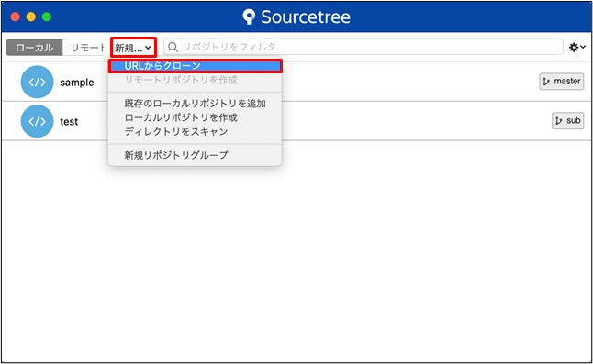Click the master branch button

point(561,82)
